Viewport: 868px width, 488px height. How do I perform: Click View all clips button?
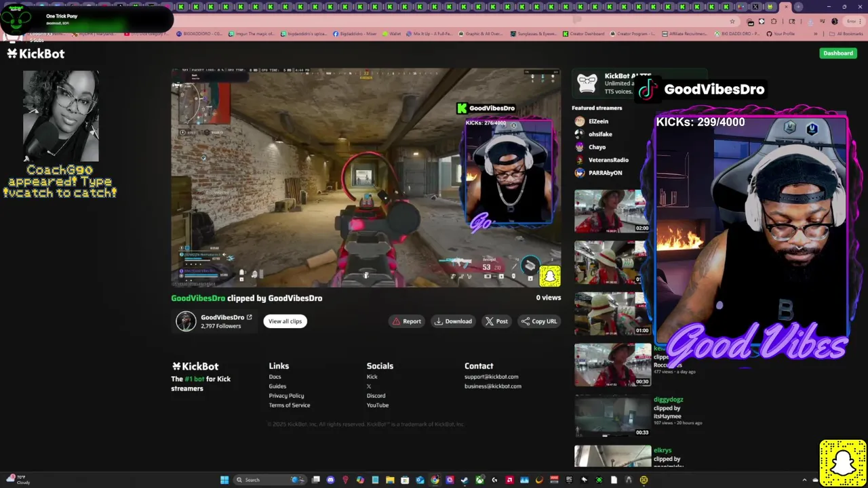click(x=285, y=321)
